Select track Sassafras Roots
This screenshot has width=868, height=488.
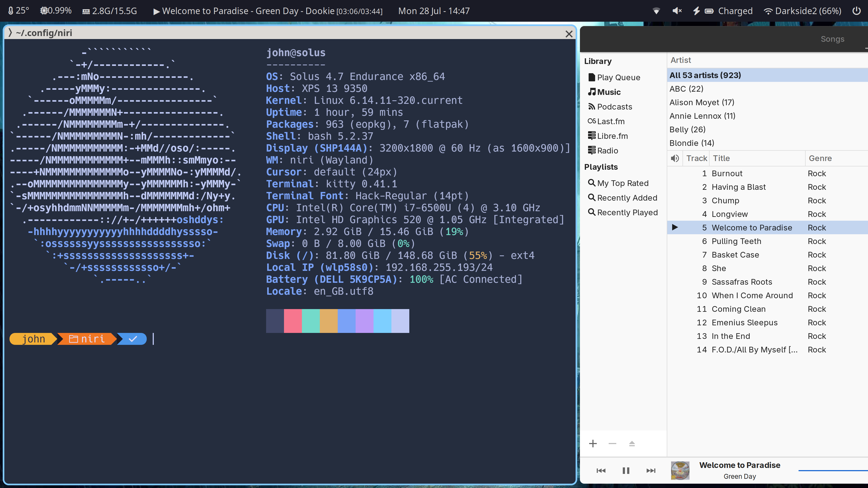pyautogui.click(x=768, y=282)
